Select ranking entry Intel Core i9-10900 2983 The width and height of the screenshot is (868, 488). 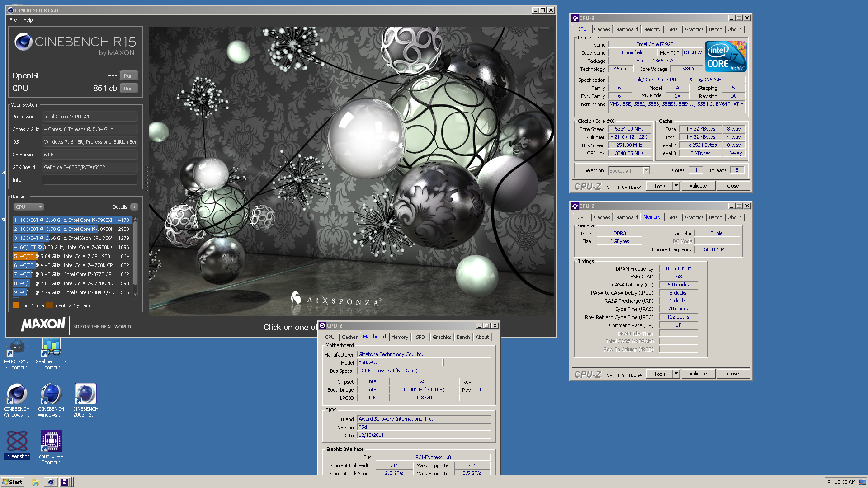[72, 229]
